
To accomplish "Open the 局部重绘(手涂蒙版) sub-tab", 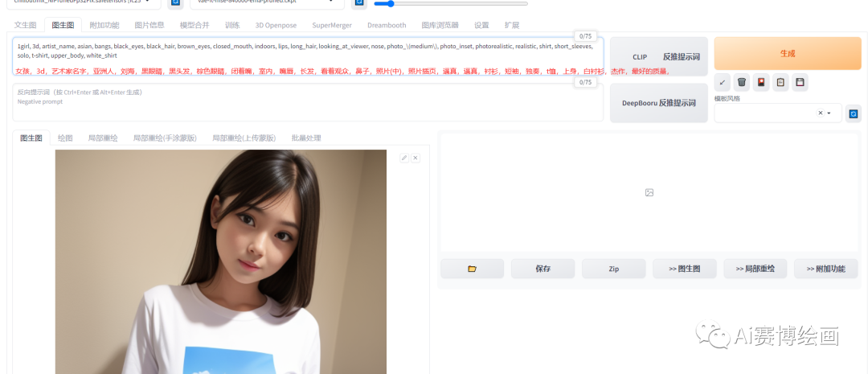I will point(165,138).
